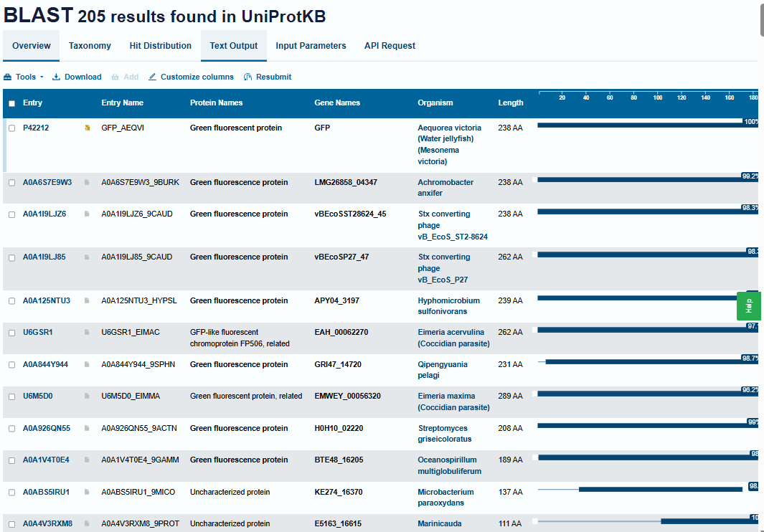Click the unreviewed icon beside A0A1I9LJZ6
764x532 pixels.
pos(88,214)
